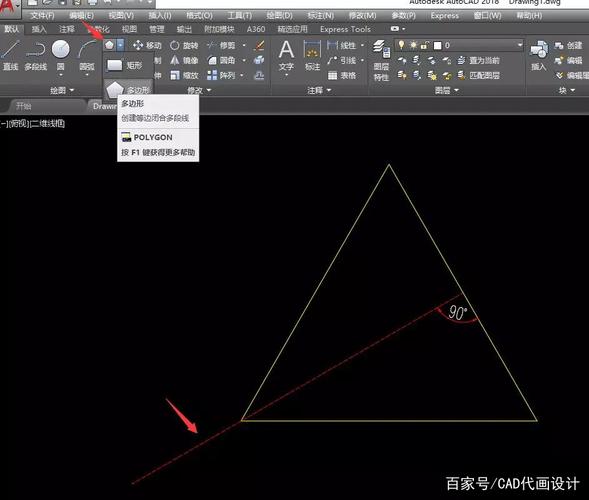The height and width of the screenshot is (500, 589).
Task: Toggle layer freeze sun icon
Action: point(413,45)
